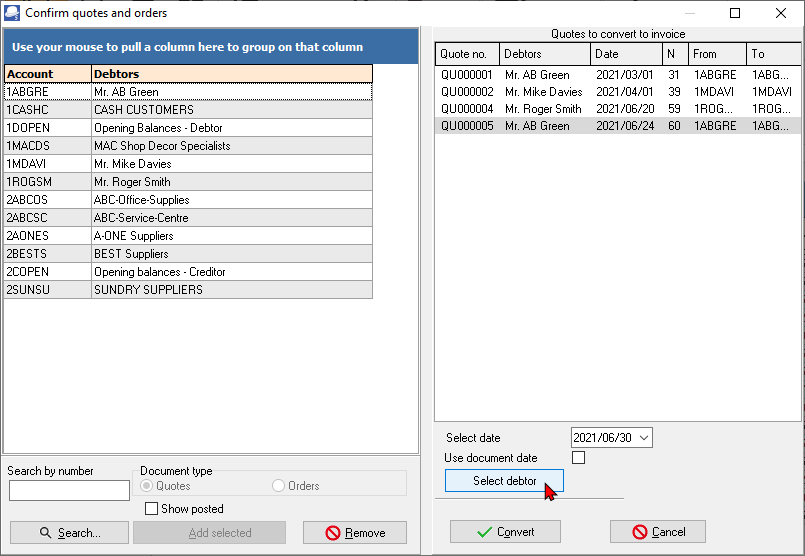805x556 pixels.
Task: Maximize the Confirm quotes and orders window
Action: click(735, 13)
